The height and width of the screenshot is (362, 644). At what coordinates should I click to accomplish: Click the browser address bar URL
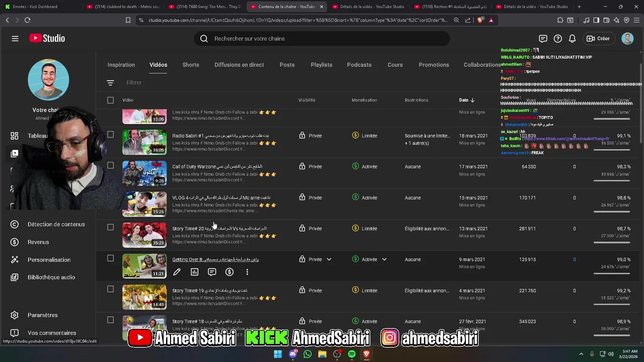(297, 20)
